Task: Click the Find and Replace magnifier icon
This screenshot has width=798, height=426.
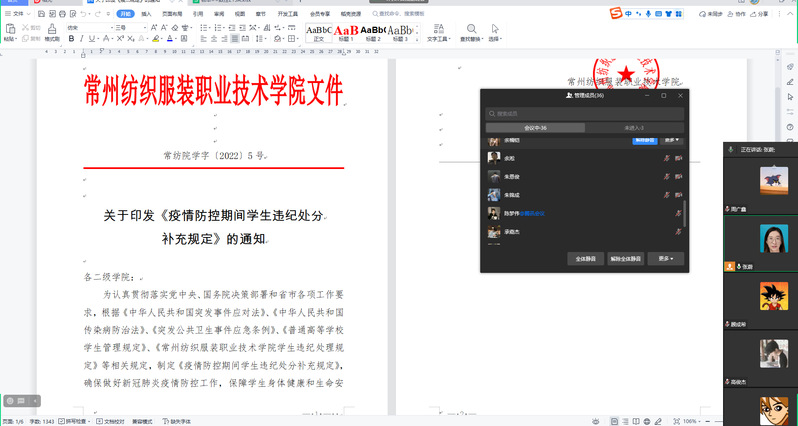Action: tap(472, 29)
